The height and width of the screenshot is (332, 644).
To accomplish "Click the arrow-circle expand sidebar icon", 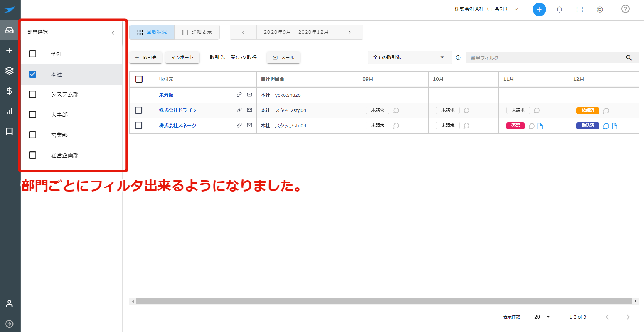I will click(9, 324).
